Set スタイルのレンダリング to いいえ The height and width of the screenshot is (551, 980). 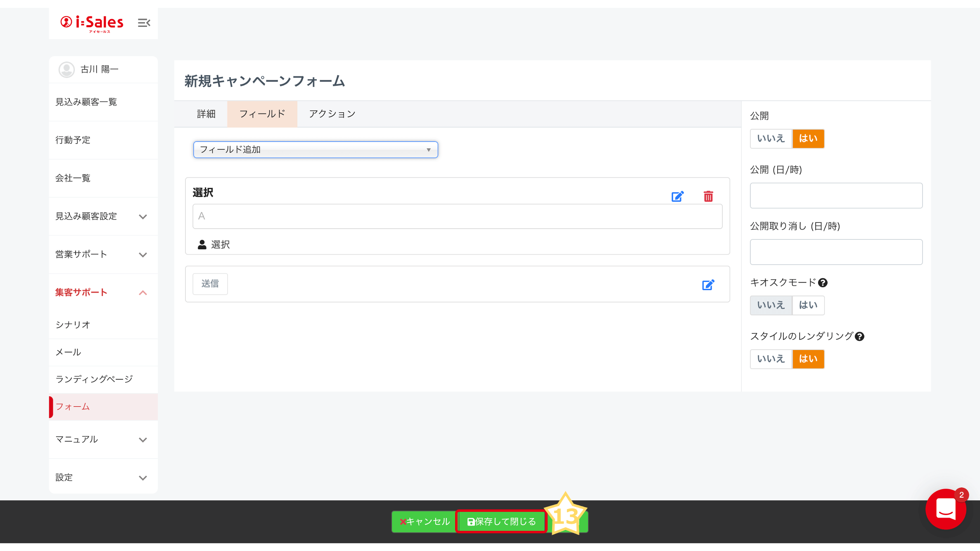click(x=771, y=359)
